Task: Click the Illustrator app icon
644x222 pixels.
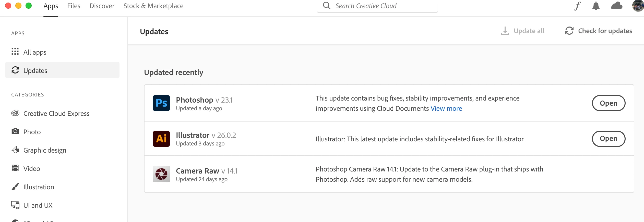Action: click(161, 139)
